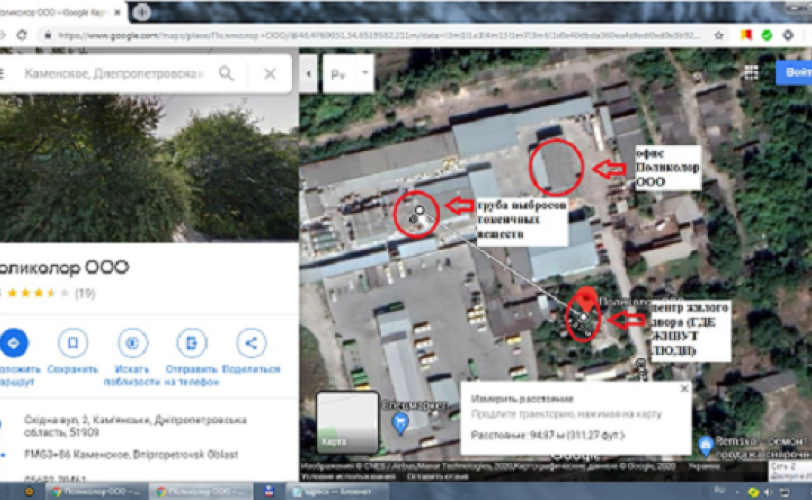Click the Отправить на телефон icon
The height and width of the screenshot is (500, 812).
click(192, 343)
